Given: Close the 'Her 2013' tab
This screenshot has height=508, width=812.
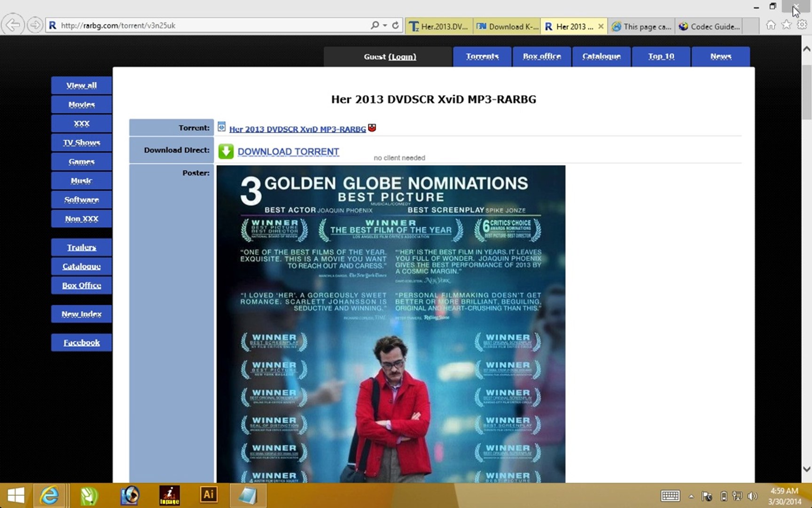Looking at the screenshot, I should pos(601,26).
